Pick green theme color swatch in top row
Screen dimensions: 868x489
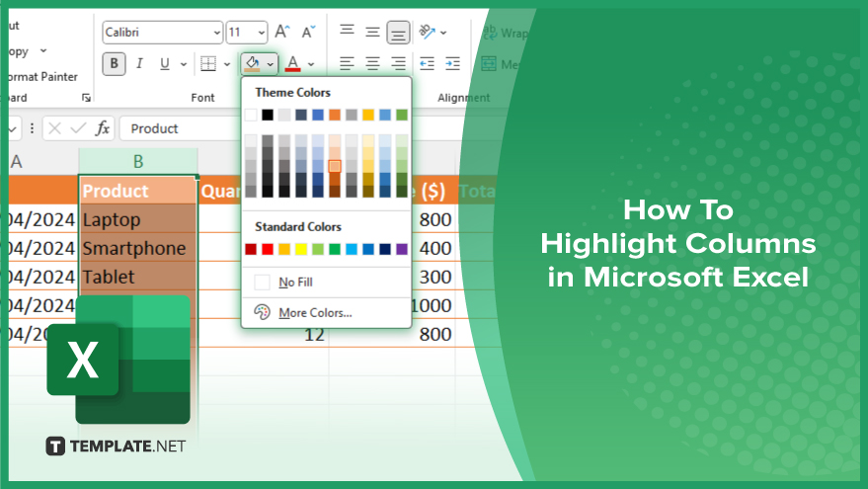(402, 115)
